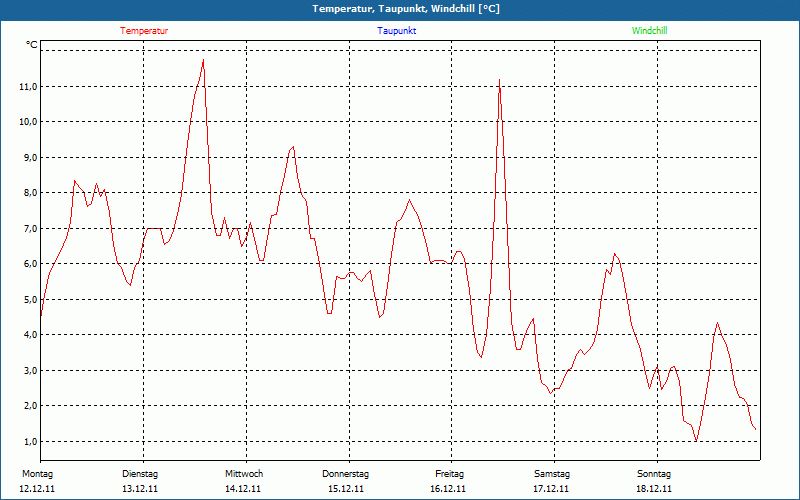Click the 8,0 y-axis value
This screenshot has width=800, height=500.
[30, 193]
